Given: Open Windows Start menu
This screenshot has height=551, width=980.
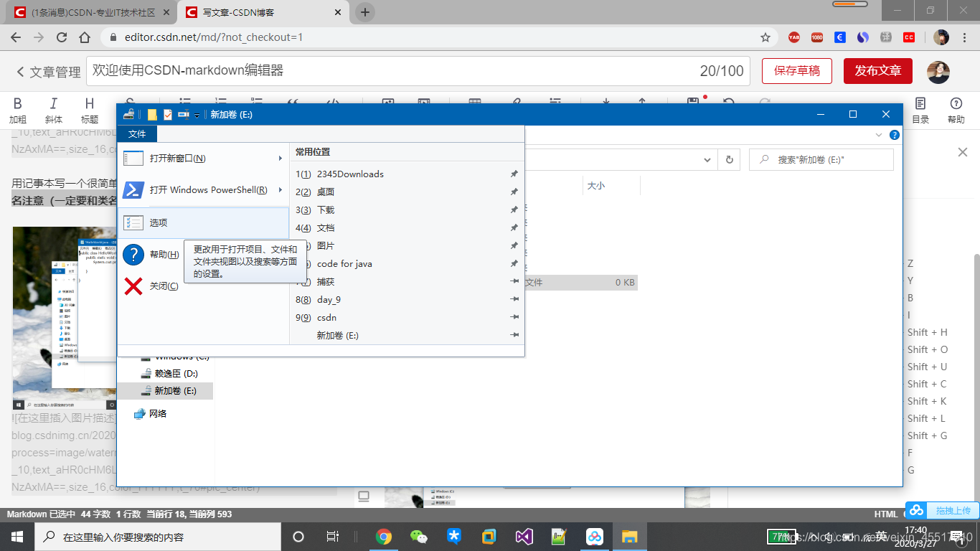Looking at the screenshot, I should [17, 536].
